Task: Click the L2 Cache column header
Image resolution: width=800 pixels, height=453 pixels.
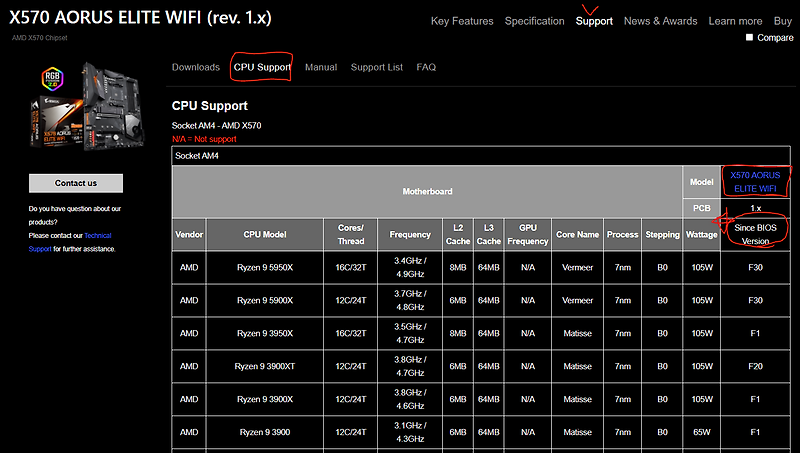Action: coord(458,235)
